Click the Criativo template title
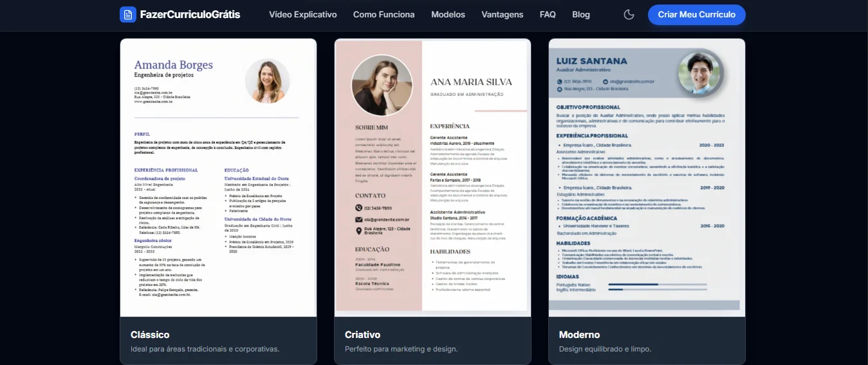Viewport: 868px width, 365px height. tap(362, 335)
